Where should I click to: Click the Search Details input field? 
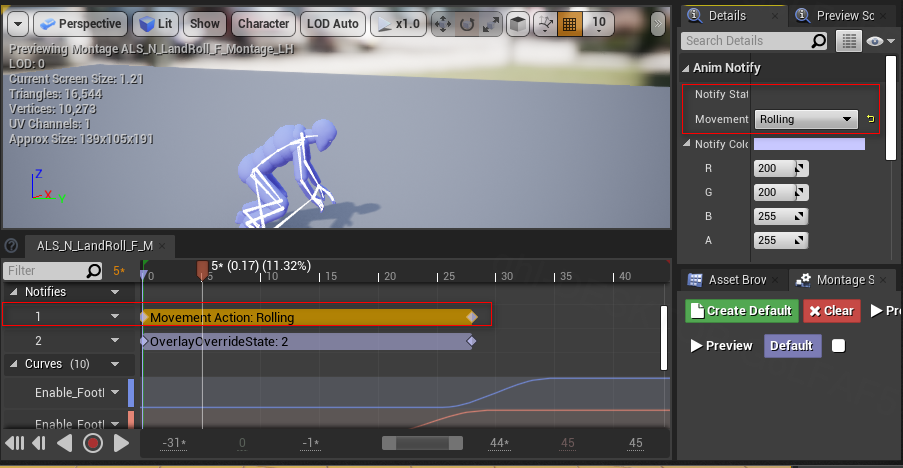point(747,41)
